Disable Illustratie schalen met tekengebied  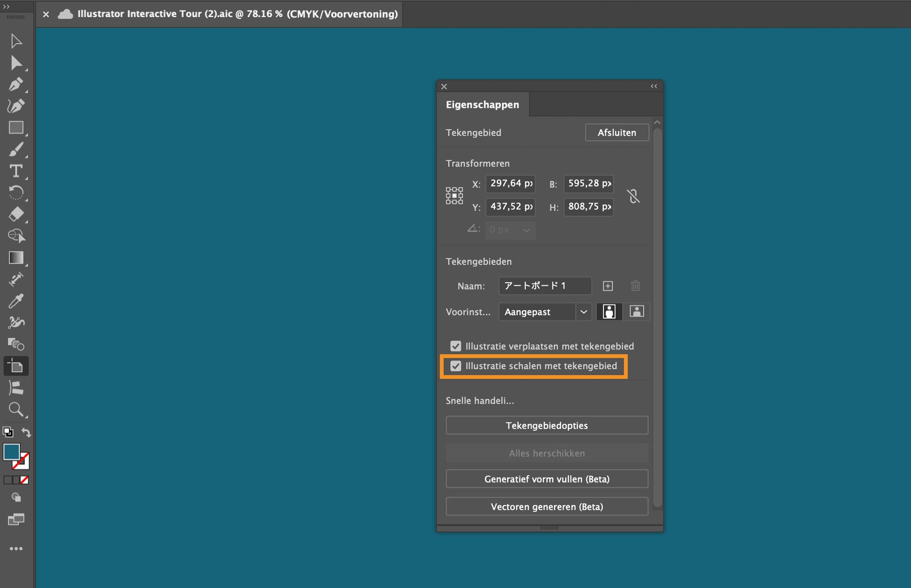456,366
